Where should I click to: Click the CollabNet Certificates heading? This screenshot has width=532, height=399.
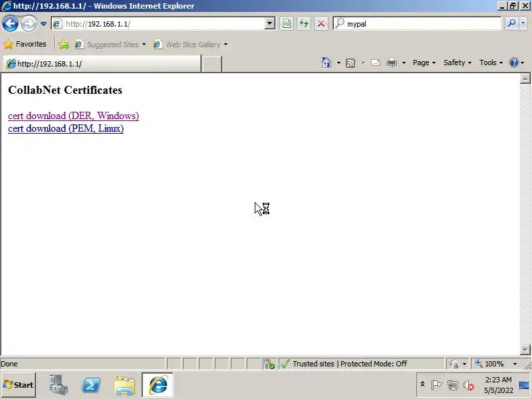click(65, 90)
